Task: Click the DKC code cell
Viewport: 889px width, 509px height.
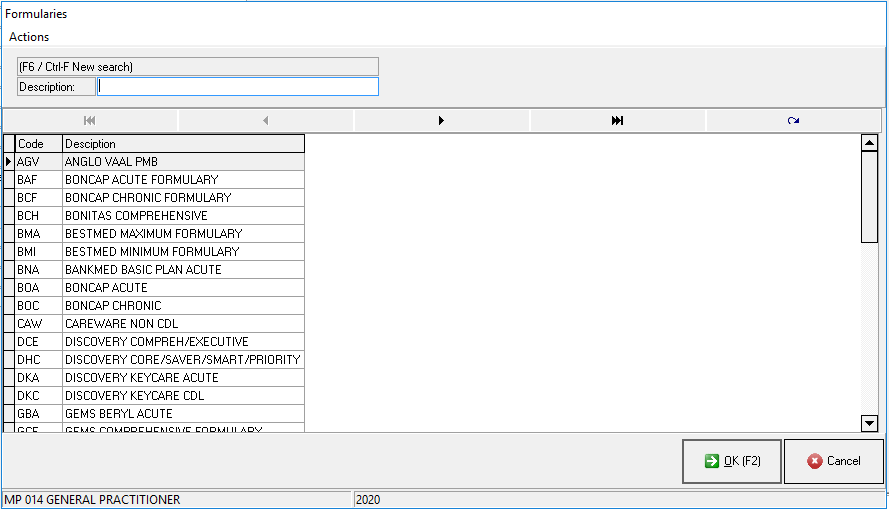Action: pyautogui.click(x=39, y=396)
